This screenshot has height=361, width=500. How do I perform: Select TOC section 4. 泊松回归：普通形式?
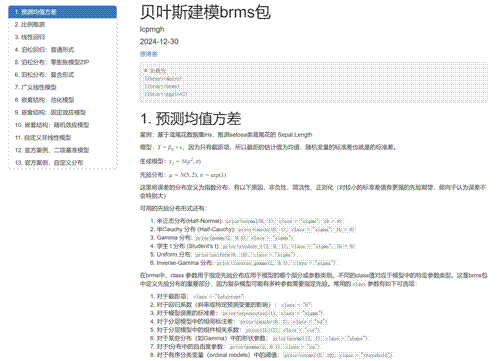[x=62, y=50]
